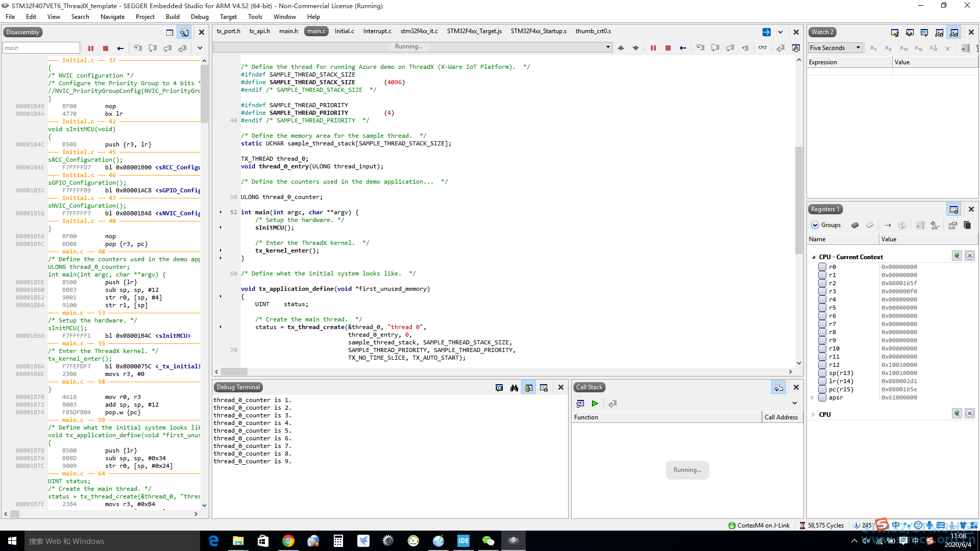The width and height of the screenshot is (980, 551).
Task: Toggle the sp(r13) register checkbox
Action: coord(822,373)
